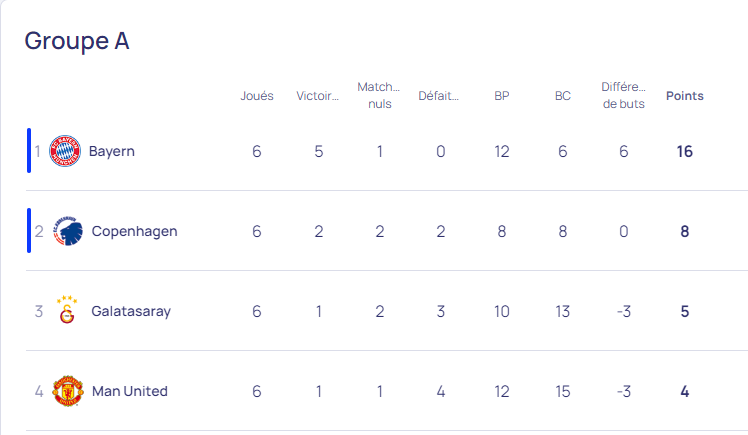Viewport: 748px width, 435px height.
Task: Click the BP goals-for column header
Action: click(502, 96)
